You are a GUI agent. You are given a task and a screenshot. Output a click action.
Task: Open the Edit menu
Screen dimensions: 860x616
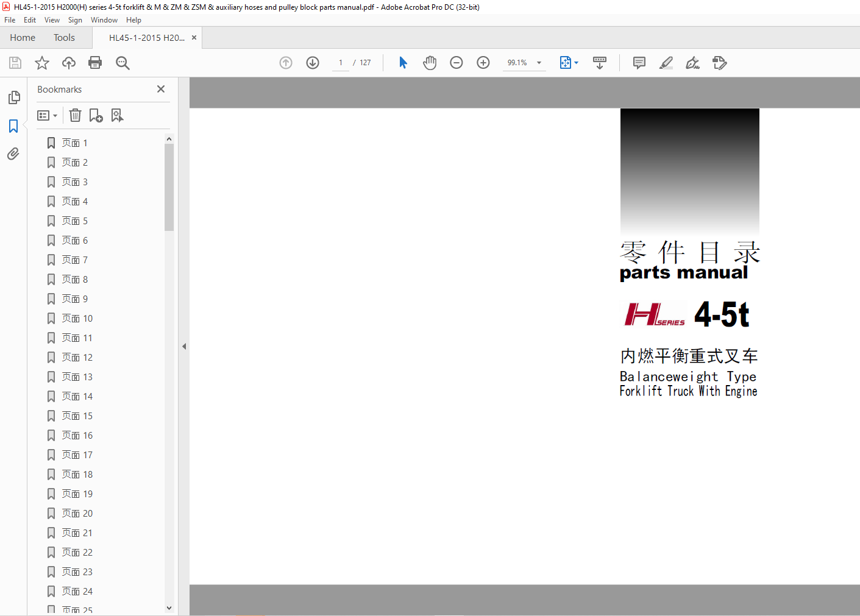click(30, 20)
